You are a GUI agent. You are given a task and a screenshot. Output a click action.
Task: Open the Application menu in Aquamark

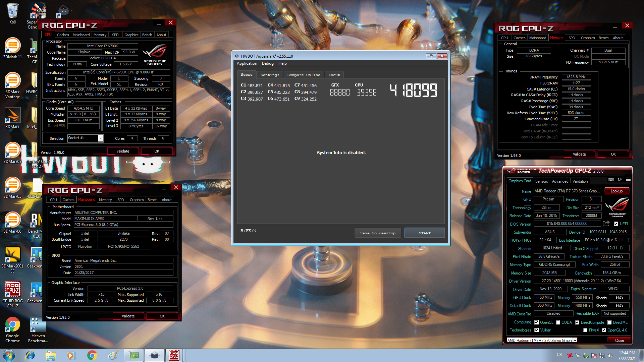[247, 63]
